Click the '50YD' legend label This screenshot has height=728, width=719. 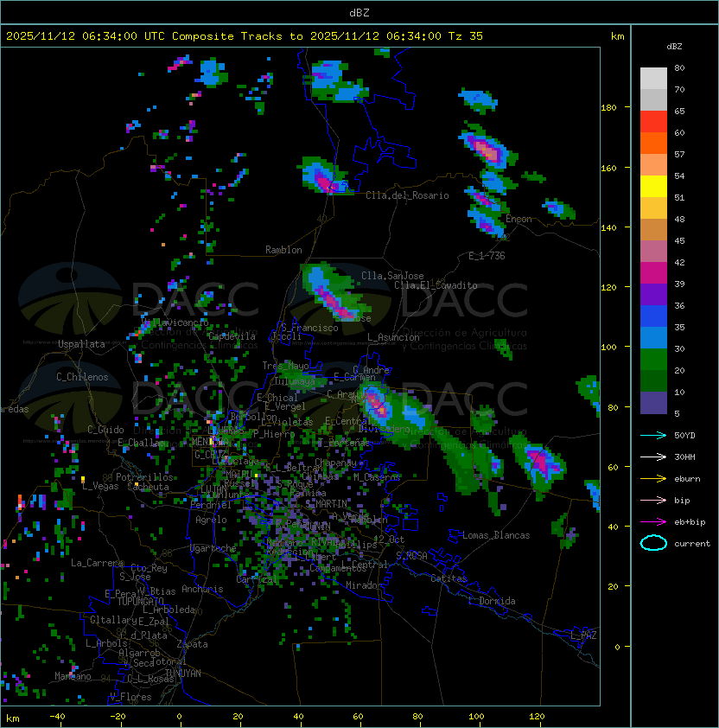[684, 435]
